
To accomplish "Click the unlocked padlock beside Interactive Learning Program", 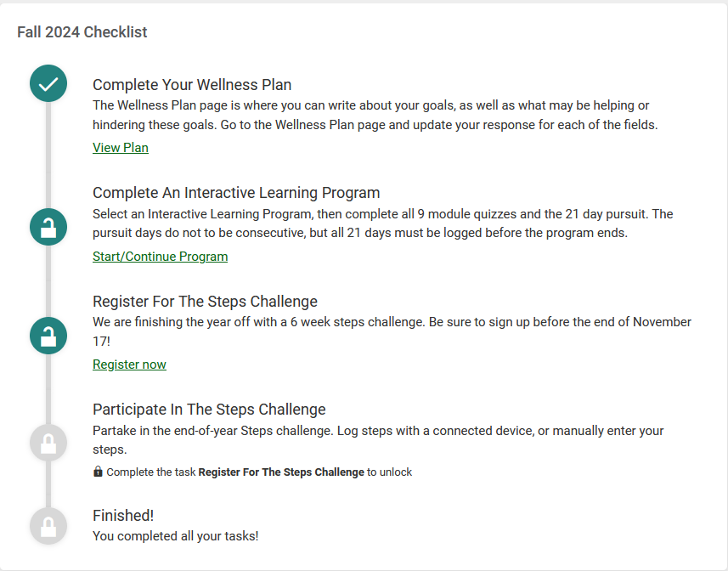I will pyautogui.click(x=48, y=227).
